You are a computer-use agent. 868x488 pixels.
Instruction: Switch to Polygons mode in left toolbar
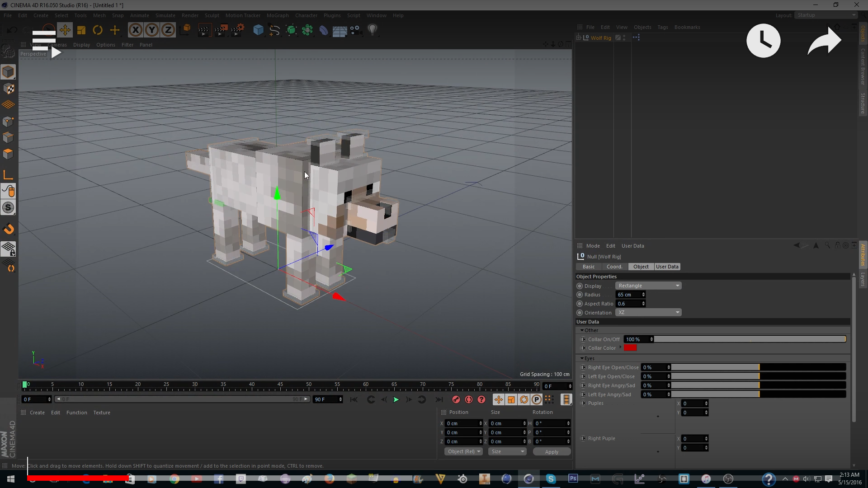[8, 154]
